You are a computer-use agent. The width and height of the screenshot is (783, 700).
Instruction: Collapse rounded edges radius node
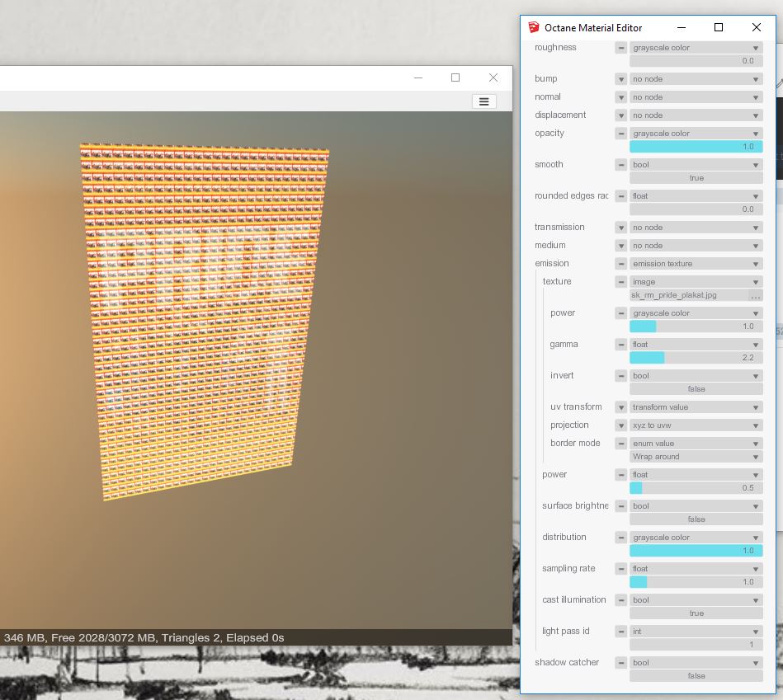coord(620,196)
